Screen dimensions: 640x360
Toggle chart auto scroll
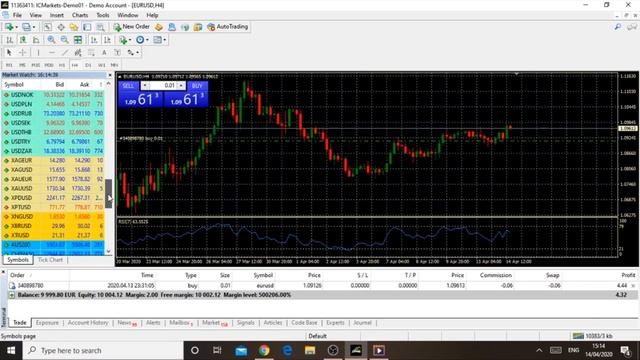point(94,40)
